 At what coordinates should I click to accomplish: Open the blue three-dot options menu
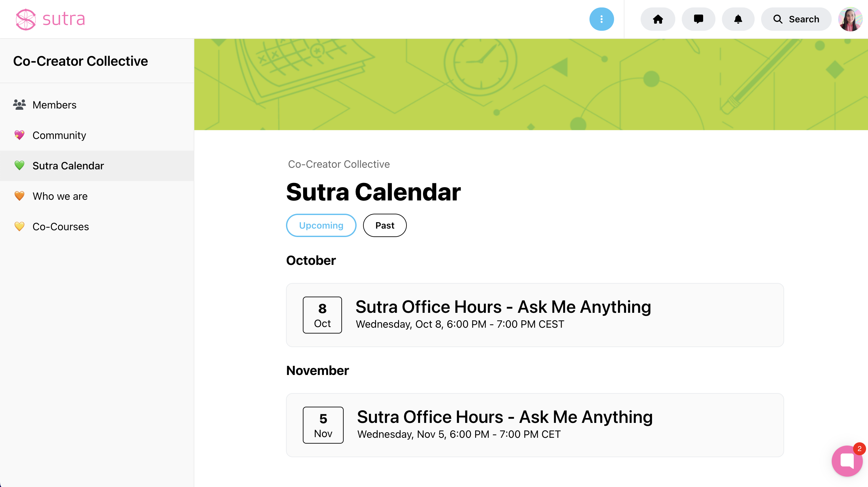pyautogui.click(x=601, y=19)
